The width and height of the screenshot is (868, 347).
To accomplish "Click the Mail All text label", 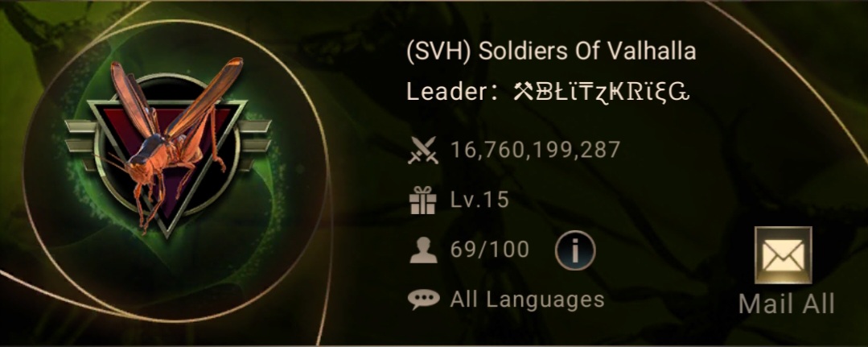I will [x=786, y=304].
